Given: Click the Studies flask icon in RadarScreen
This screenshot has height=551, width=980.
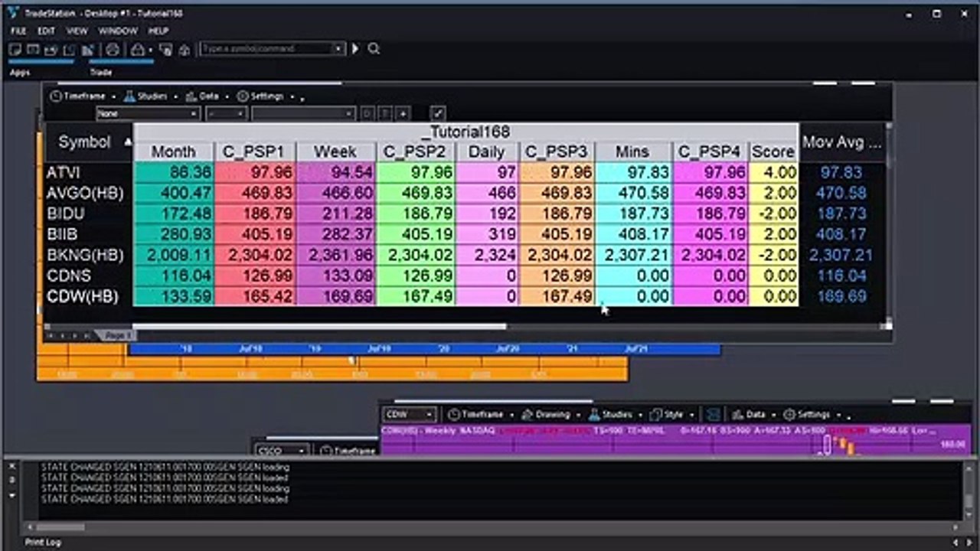Looking at the screenshot, I should click(x=129, y=96).
